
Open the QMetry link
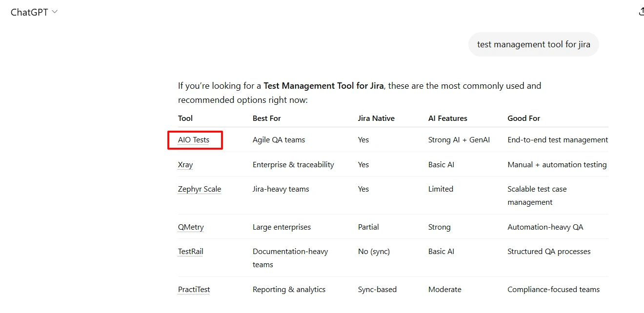(191, 227)
